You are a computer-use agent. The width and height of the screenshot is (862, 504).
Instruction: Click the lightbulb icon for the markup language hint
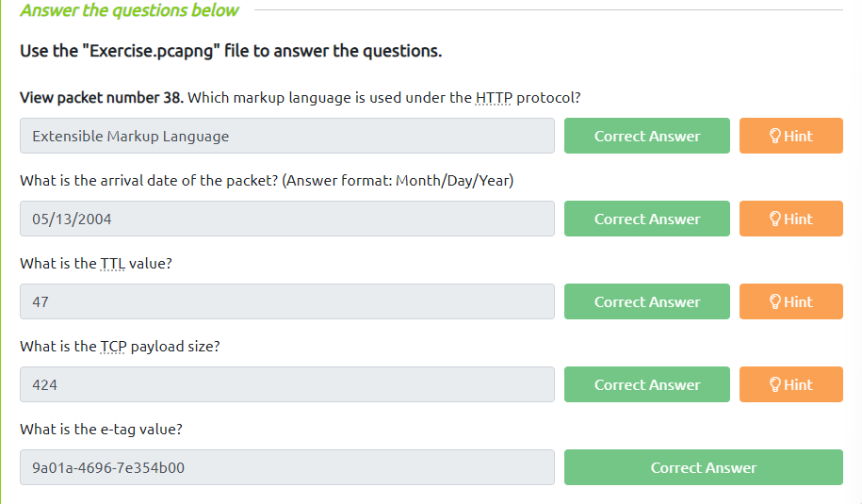[775, 136]
